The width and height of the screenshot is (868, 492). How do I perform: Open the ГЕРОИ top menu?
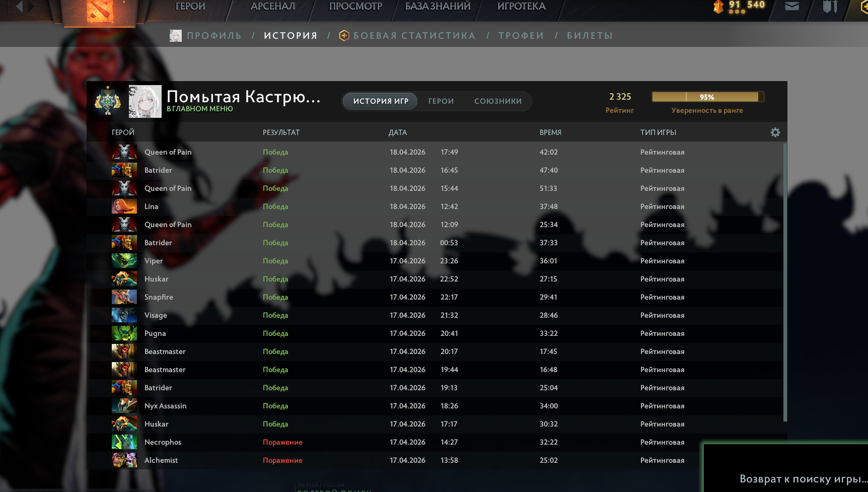point(190,7)
